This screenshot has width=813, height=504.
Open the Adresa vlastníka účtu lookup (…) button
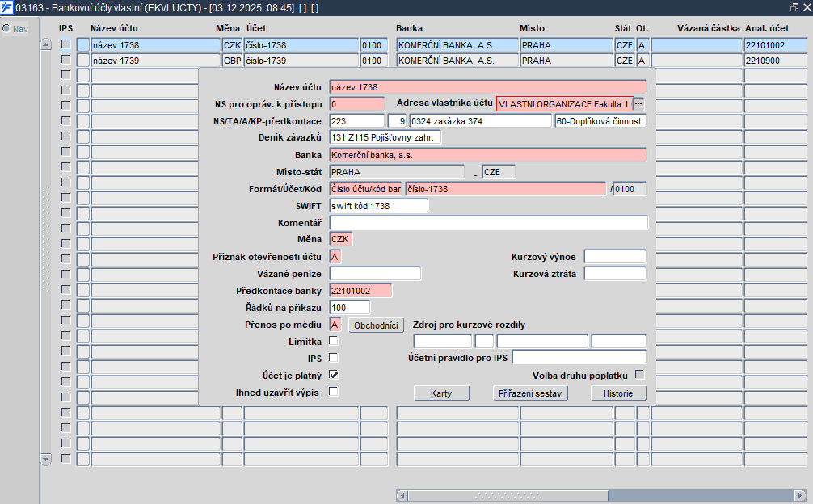point(638,103)
